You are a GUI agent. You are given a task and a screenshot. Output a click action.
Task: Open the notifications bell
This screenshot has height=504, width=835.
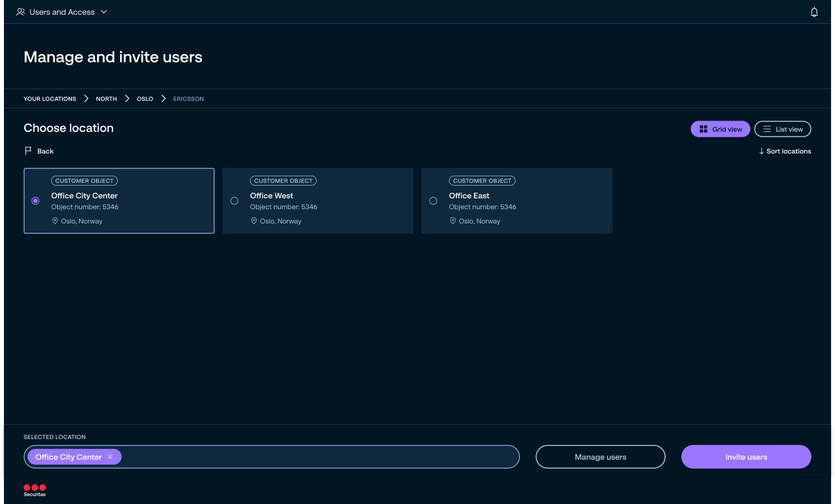coord(814,12)
